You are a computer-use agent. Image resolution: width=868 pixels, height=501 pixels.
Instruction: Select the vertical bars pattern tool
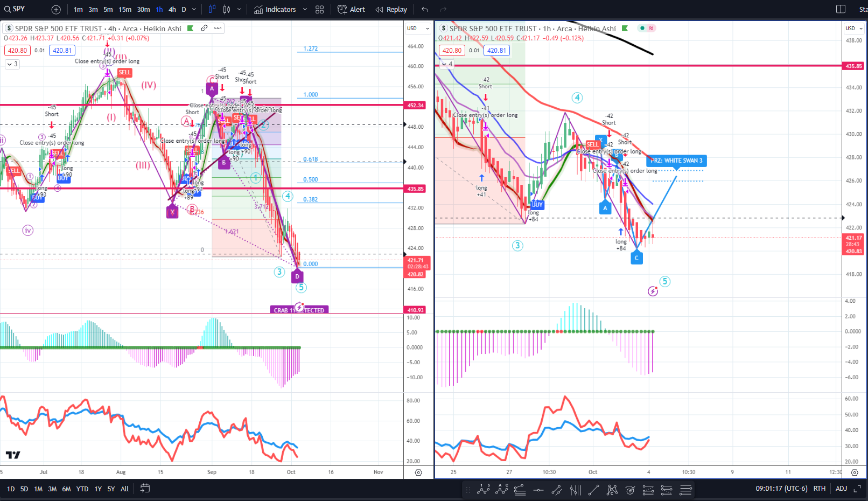(x=575, y=490)
